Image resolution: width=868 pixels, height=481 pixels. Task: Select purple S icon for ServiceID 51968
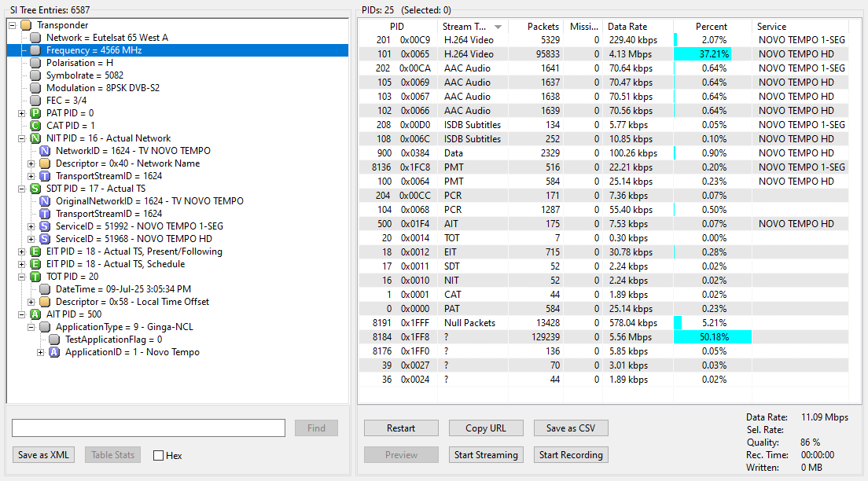coord(45,239)
